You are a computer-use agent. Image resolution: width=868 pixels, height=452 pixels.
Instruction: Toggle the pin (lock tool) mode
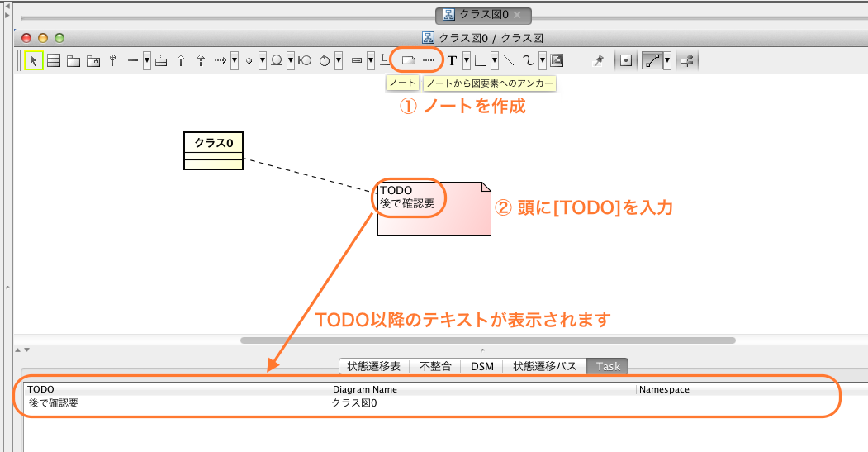[x=600, y=60]
